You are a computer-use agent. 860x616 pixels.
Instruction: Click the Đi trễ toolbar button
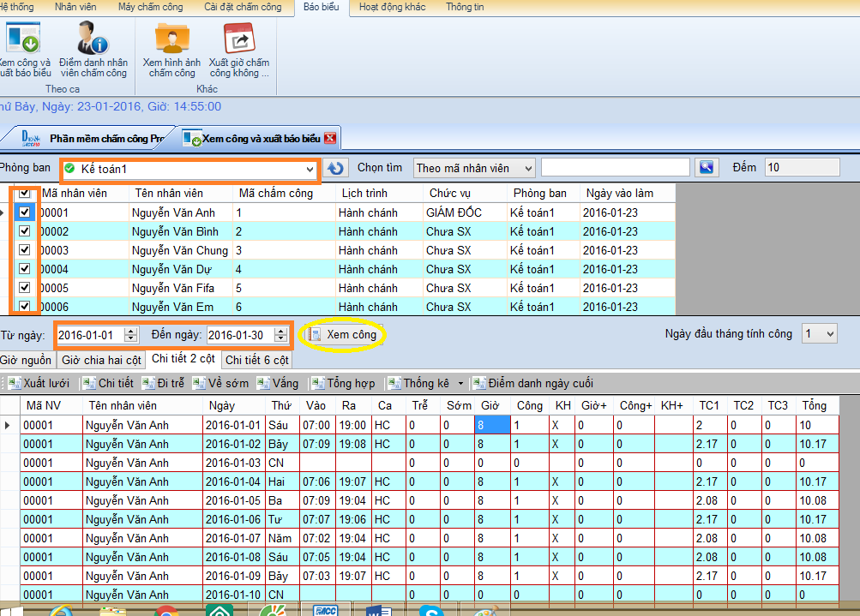(x=164, y=383)
